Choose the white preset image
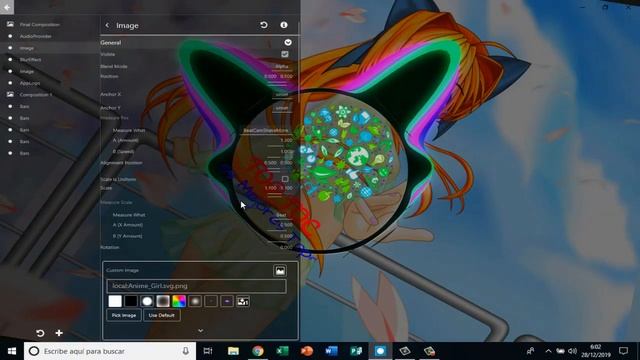This screenshot has width=640, height=360. [x=115, y=301]
